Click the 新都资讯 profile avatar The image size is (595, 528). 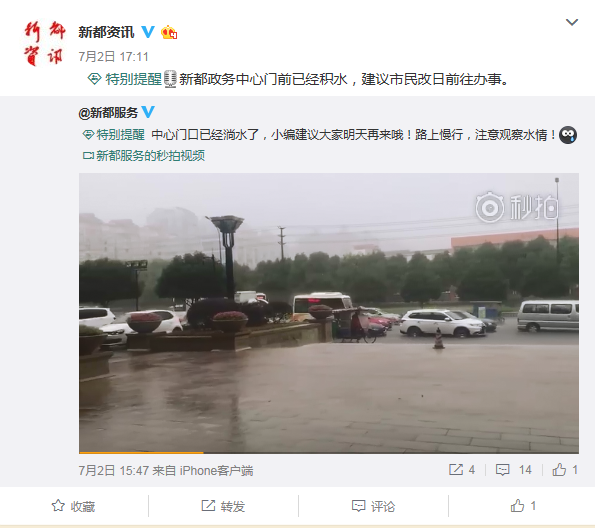click(44, 43)
